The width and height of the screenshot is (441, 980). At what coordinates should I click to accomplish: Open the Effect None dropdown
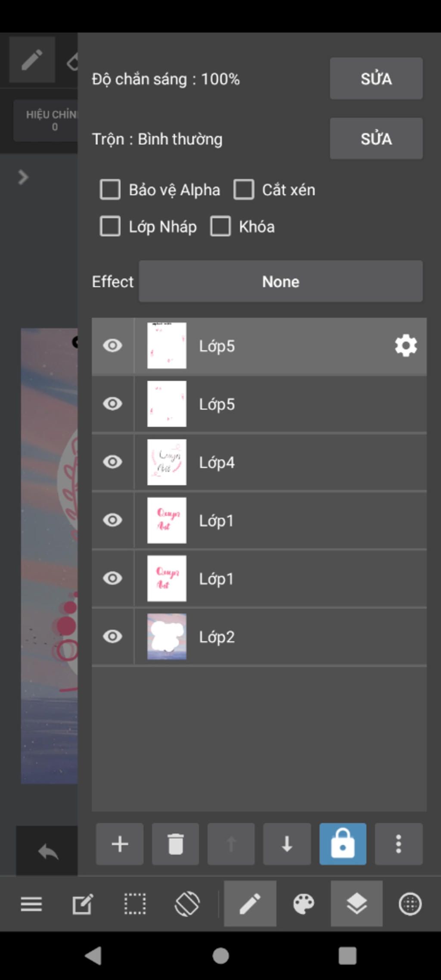pyautogui.click(x=280, y=281)
